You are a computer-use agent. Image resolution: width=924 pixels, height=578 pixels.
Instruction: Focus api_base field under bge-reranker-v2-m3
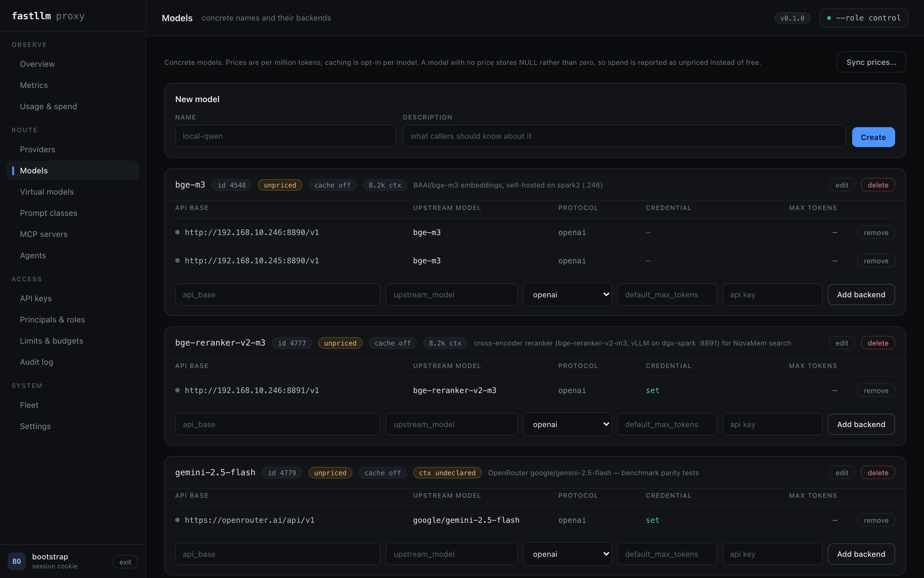click(x=278, y=424)
